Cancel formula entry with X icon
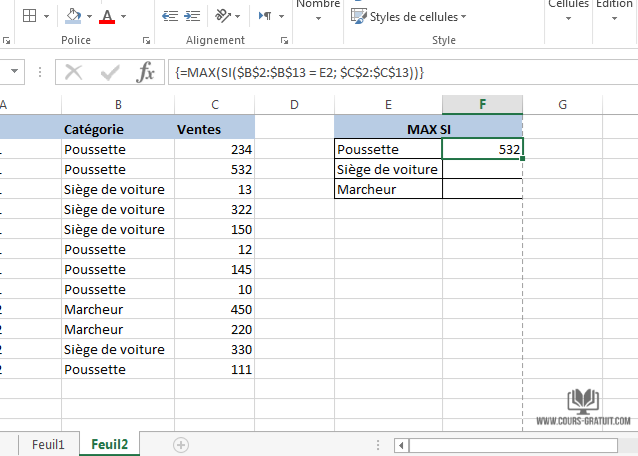 point(74,72)
